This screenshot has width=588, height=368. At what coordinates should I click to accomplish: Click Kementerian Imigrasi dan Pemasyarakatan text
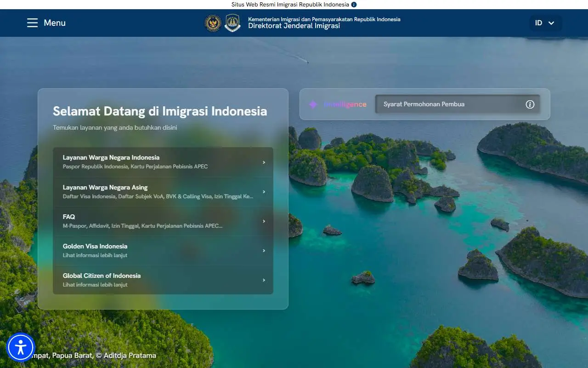(324, 19)
